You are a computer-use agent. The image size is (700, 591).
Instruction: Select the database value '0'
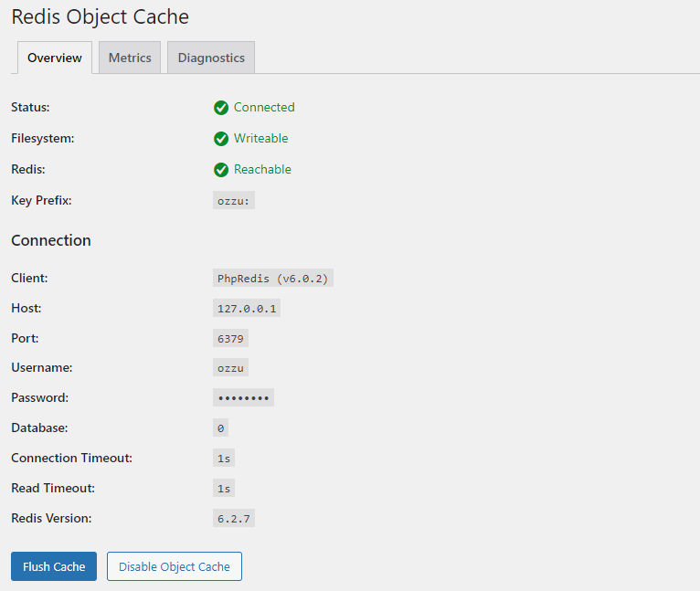(x=220, y=428)
